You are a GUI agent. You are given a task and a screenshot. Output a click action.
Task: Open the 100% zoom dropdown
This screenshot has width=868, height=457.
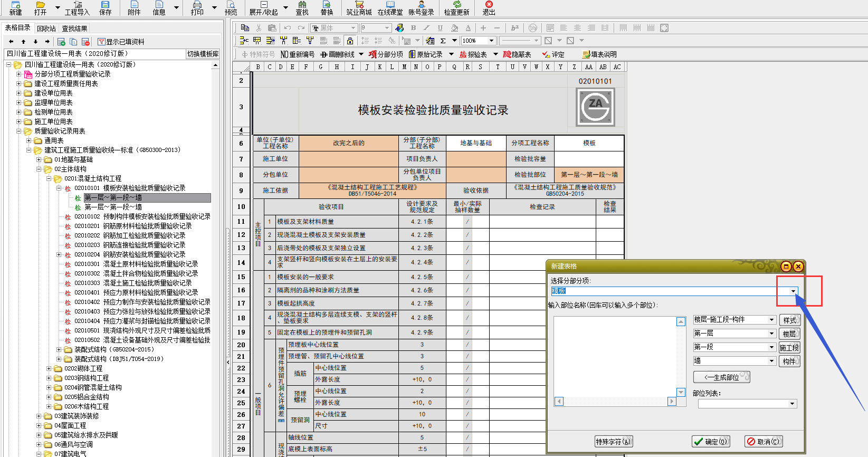tap(491, 41)
